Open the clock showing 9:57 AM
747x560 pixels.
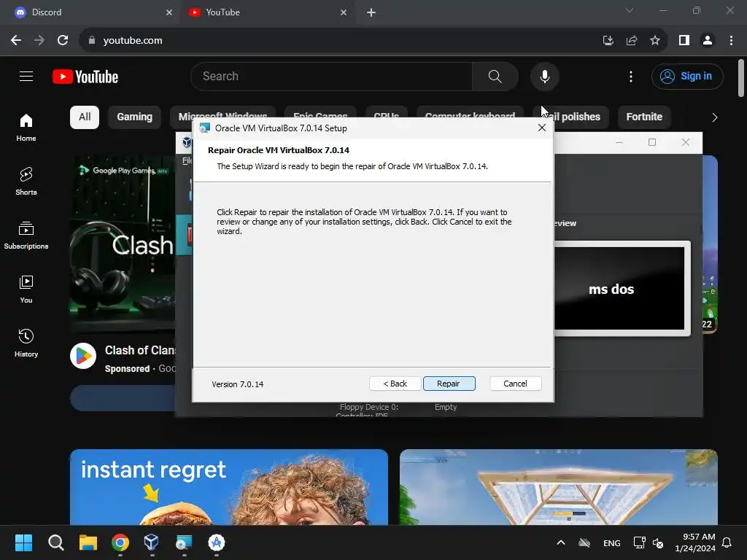[x=695, y=542]
